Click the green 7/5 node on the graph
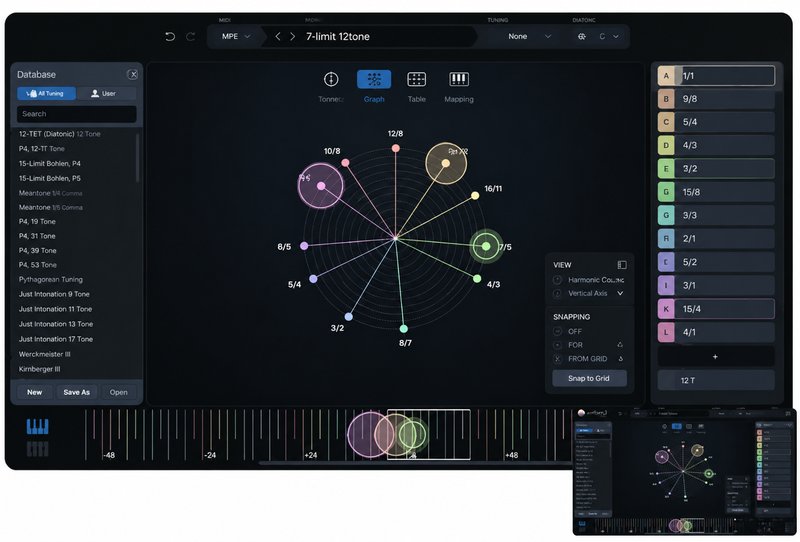This screenshot has width=800, height=542. 486,247
